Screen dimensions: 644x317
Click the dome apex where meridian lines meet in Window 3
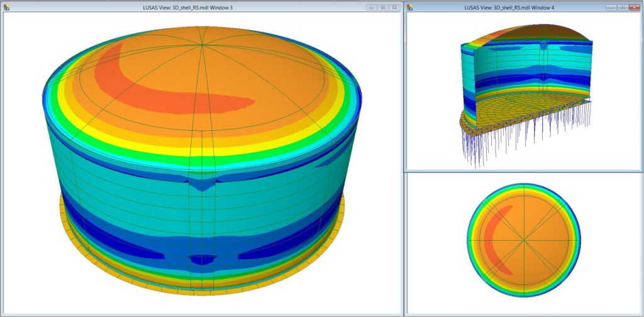pos(201,44)
